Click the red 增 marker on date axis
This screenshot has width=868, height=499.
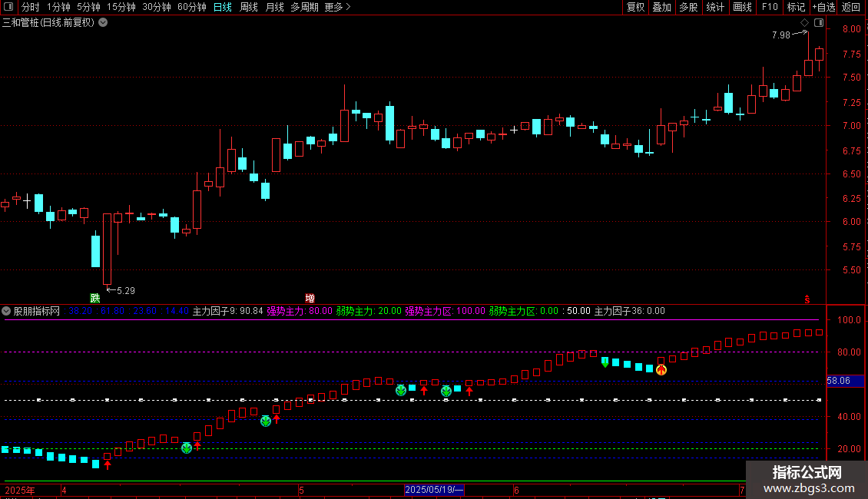(x=310, y=298)
